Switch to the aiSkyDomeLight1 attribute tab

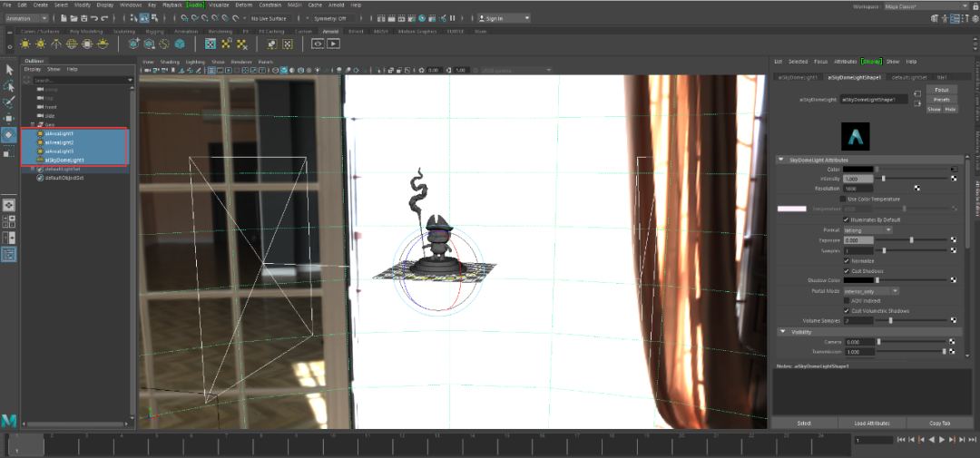coord(797,77)
